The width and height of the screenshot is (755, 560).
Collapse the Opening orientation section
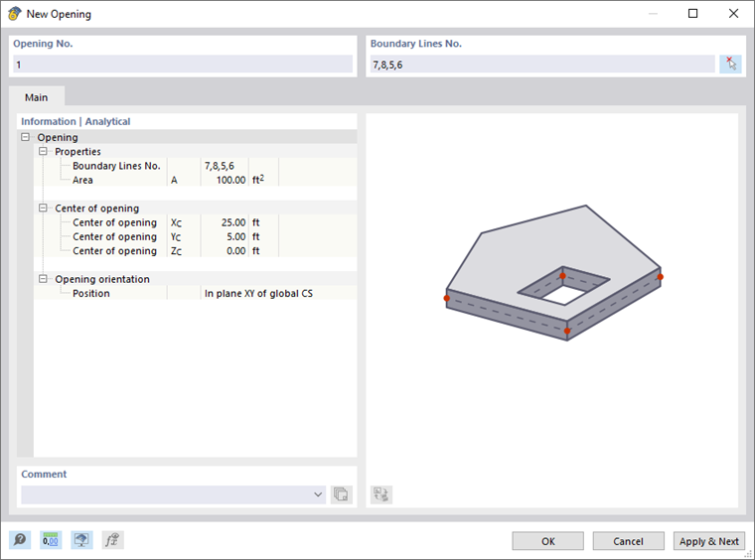click(x=43, y=279)
